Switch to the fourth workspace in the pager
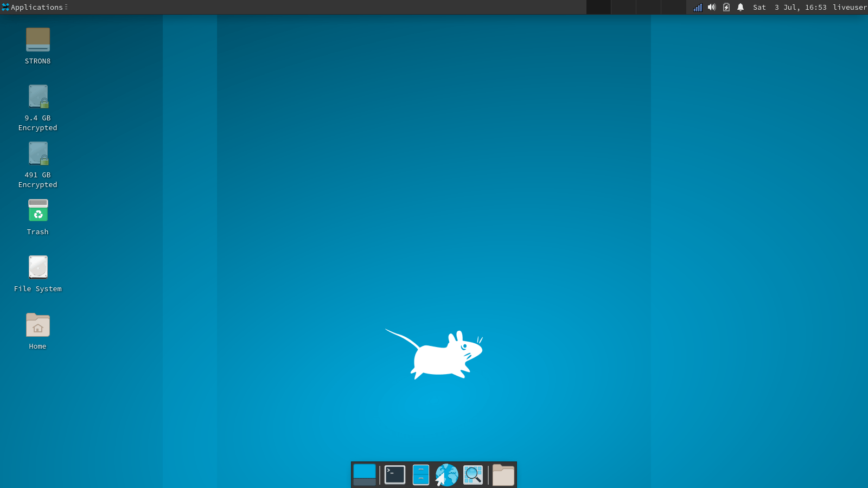Image resolution: width=868 pixels, height=488 pixels. [x=674, y=7]
